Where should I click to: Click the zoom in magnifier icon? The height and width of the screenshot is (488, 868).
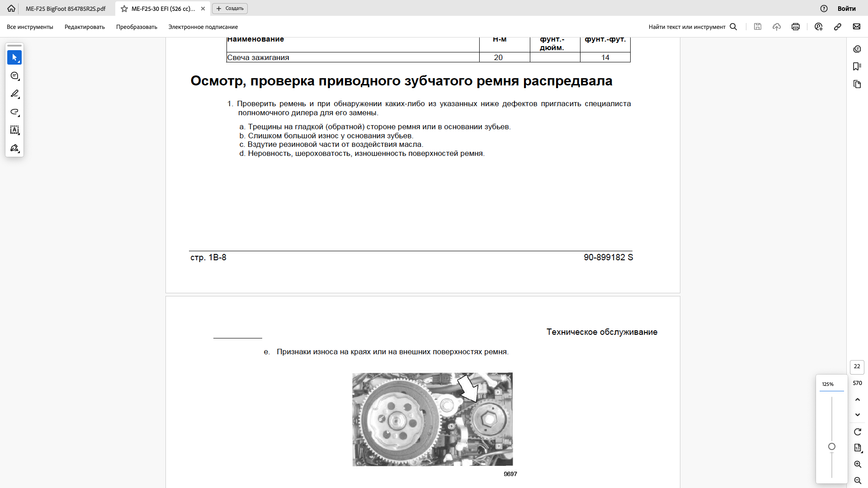pyautogui.click(x=858, y=464)
